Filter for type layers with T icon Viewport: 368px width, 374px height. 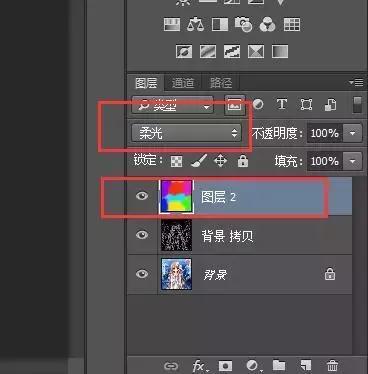click(282, 104)
